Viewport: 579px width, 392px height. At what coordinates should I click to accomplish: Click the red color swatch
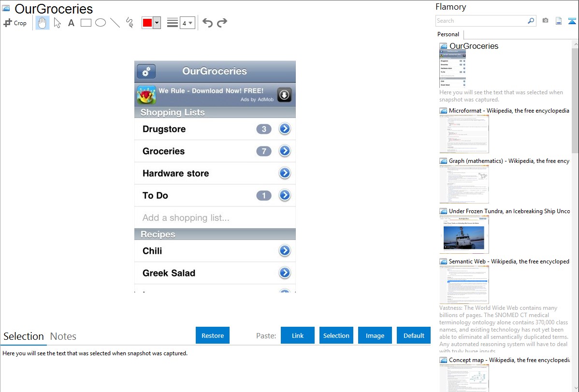(147, 23)
